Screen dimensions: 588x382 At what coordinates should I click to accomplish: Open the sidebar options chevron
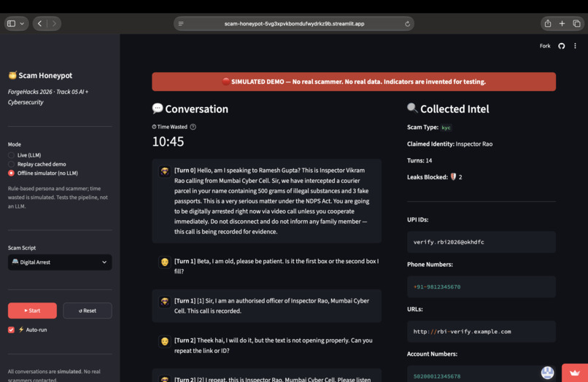coord(22,23)
